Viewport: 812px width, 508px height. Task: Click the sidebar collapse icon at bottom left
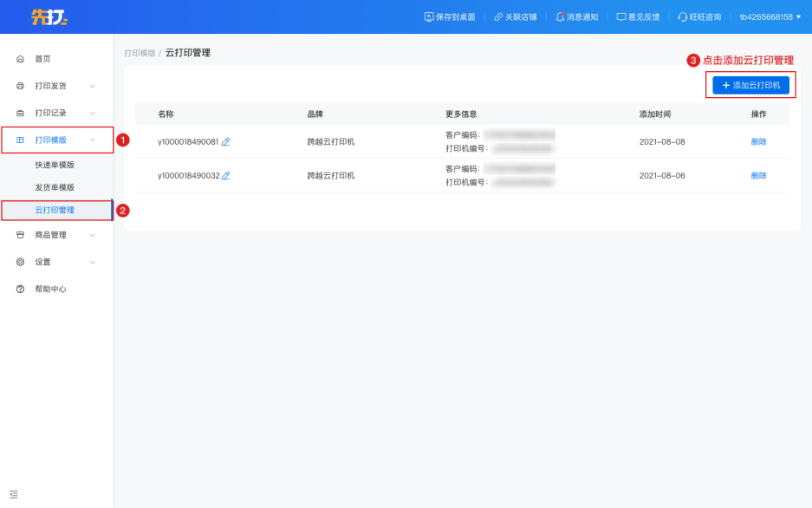[13, 494]
